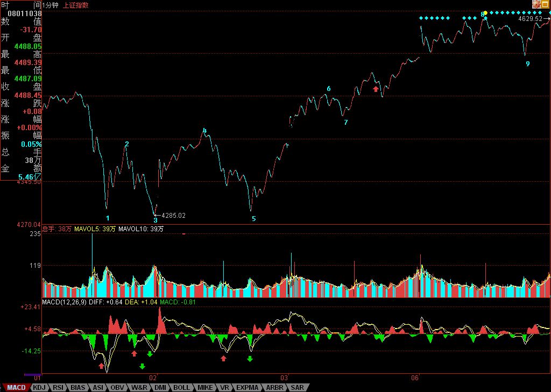Screen dimensions: 551x392
Task: Click the wave label 5 on chart
Action: tap(254, 219)
